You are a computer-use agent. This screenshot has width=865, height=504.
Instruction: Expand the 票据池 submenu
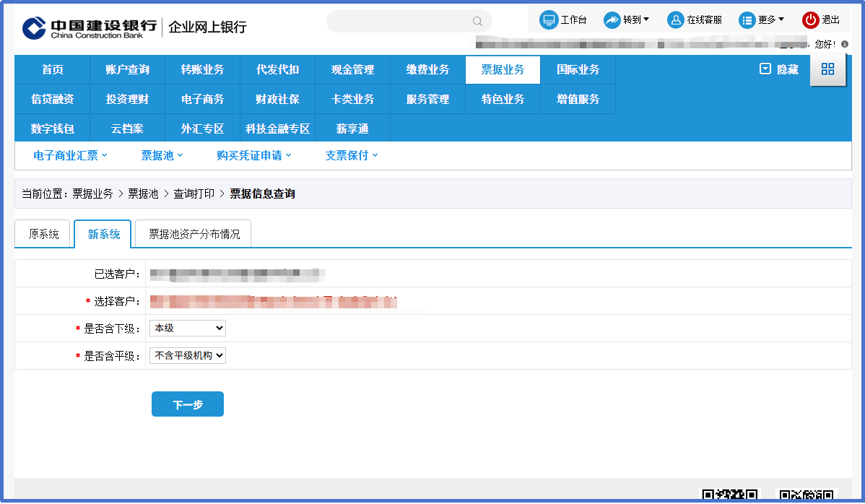(x=162, y=155)
